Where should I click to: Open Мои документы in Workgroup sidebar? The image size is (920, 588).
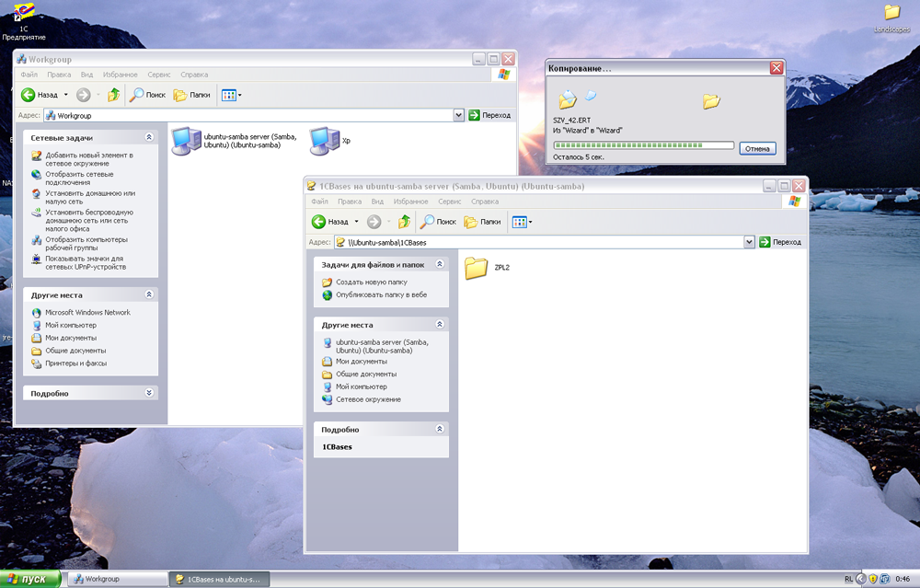[71, 338]
